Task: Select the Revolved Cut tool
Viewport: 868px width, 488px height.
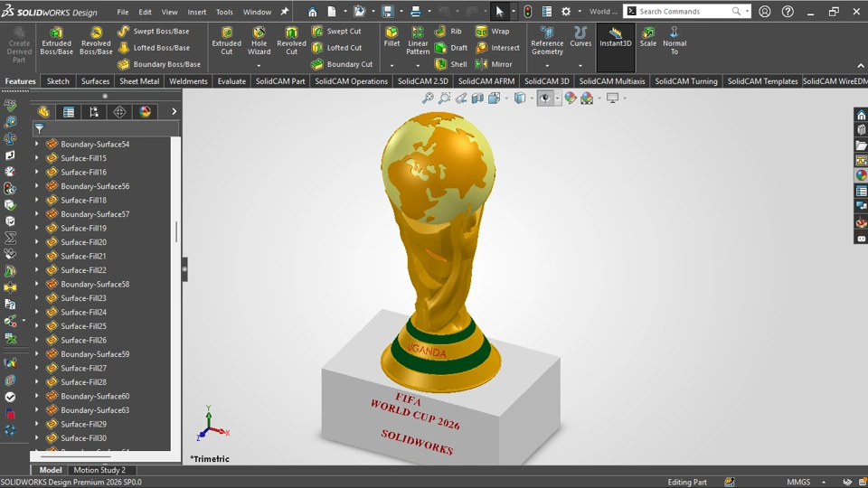Action: click(291, 41)
